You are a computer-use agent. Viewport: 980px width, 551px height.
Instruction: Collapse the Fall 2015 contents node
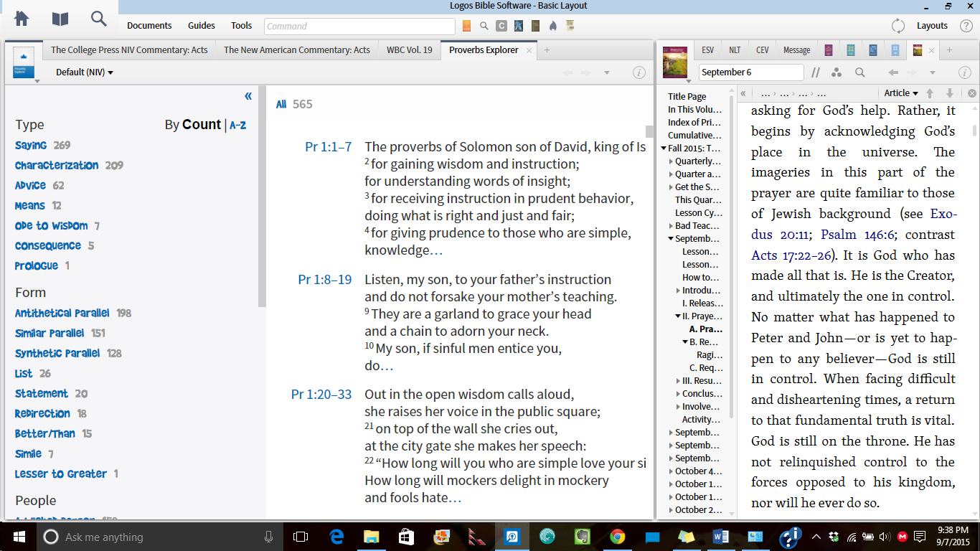pos(664,149)
